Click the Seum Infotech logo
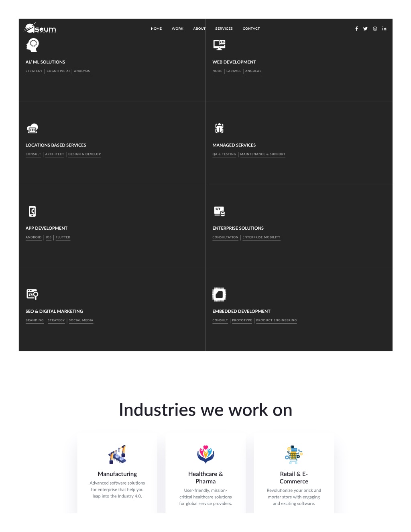Screen dimensions: 411x532 pos(40,28)
